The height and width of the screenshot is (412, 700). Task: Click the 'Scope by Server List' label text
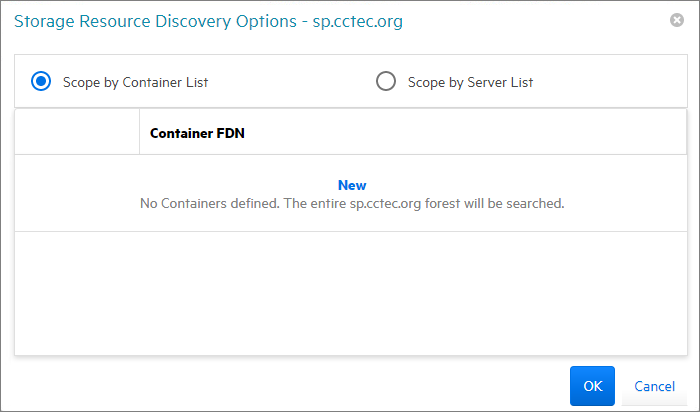tap(470, 82)
